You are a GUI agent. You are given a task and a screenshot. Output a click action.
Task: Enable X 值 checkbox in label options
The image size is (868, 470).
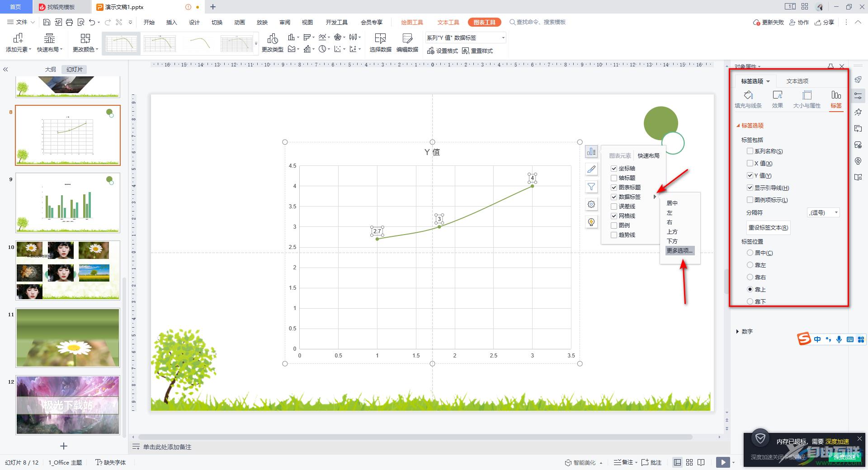750,164
